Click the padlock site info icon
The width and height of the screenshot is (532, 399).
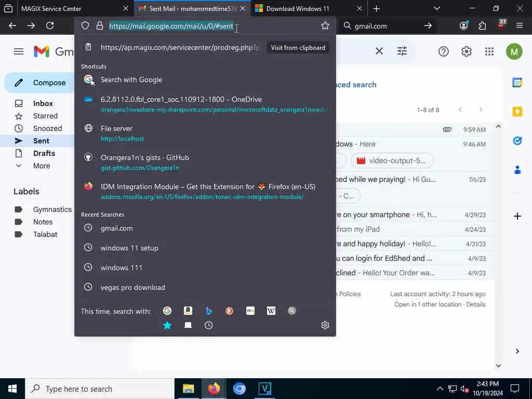tap(99, 26)
